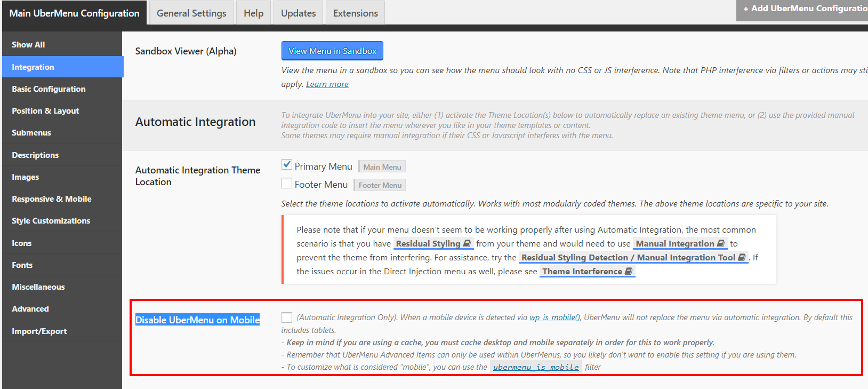The height and width of the screenshot is (389, 868).
Task: Open Import/Export section
Action: tap(62, 331)
